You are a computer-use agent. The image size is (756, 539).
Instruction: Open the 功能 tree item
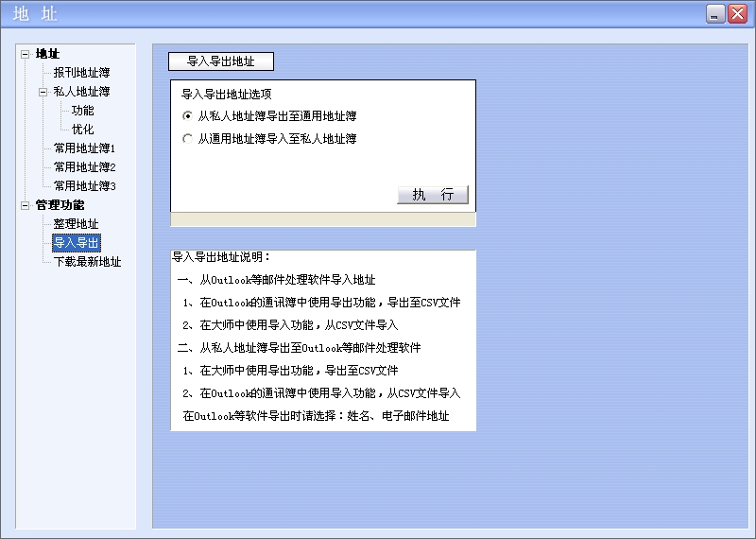pos(82,111)
